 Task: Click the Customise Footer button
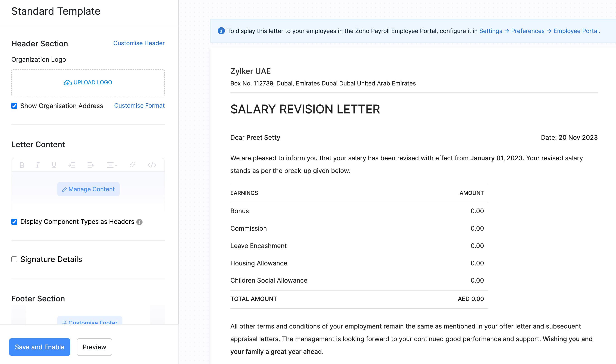(90, 321)
